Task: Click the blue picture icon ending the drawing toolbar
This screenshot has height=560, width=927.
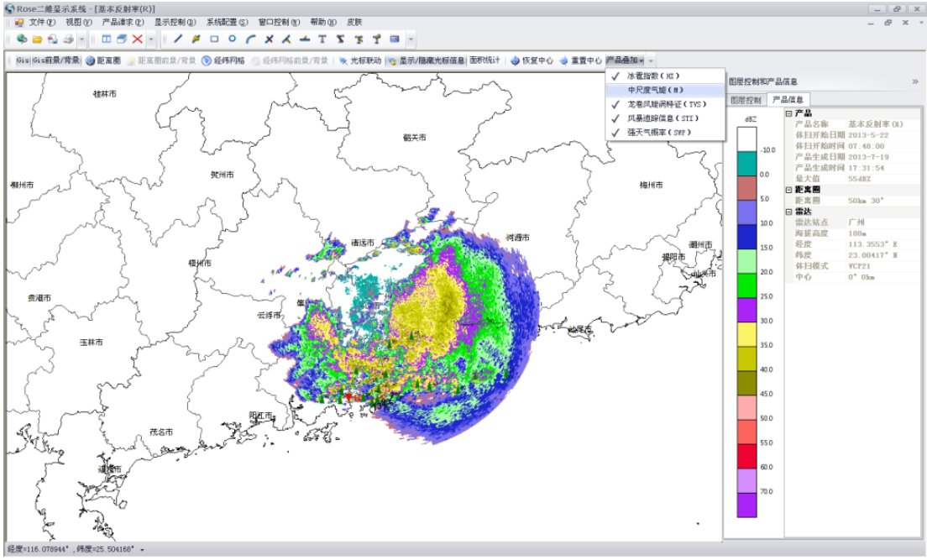Action: click(x=395, y=39)
